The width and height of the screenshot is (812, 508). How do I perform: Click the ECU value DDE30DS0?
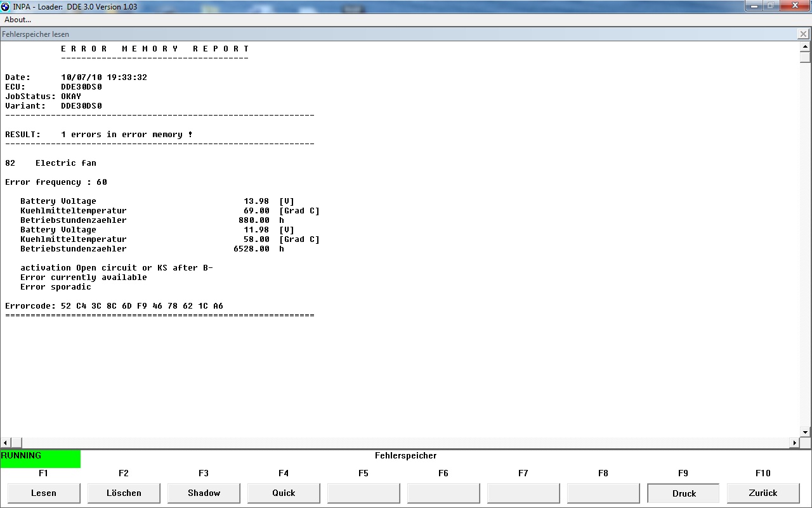[81, 87]
